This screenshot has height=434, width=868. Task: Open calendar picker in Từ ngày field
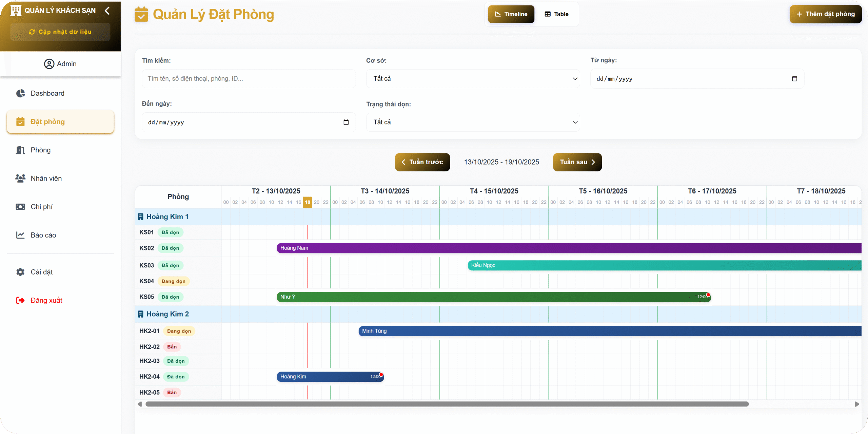[794, 79]
